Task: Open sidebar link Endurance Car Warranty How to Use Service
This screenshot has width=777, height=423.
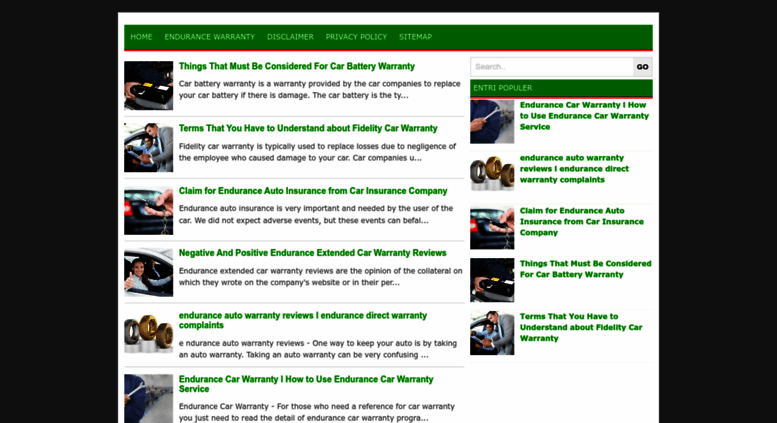Action: pos(584,116)
